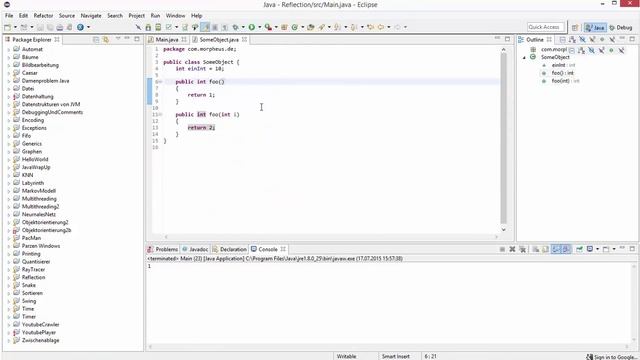Click Sign in to Google in status bar
Image resolution: width=640 pixels, height=360 pixels.
pyautogui.click(x=611, y=357)
